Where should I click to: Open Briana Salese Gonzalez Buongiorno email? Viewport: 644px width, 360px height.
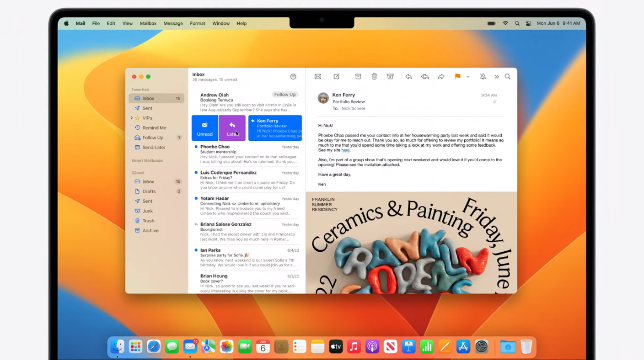[247, 232]
